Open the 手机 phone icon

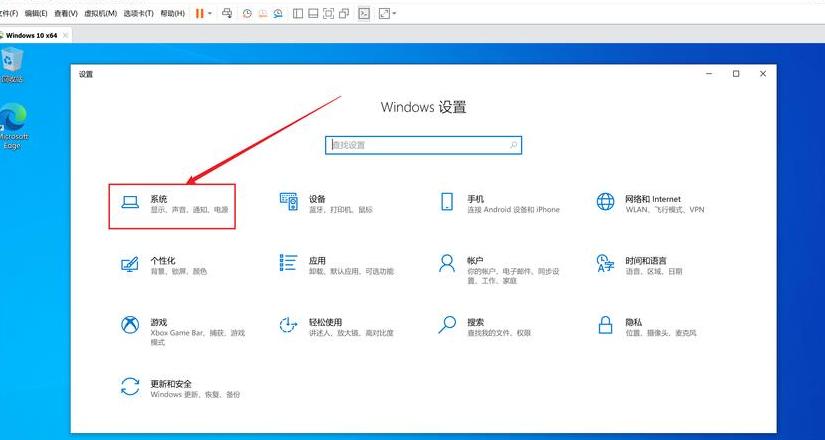447,202
